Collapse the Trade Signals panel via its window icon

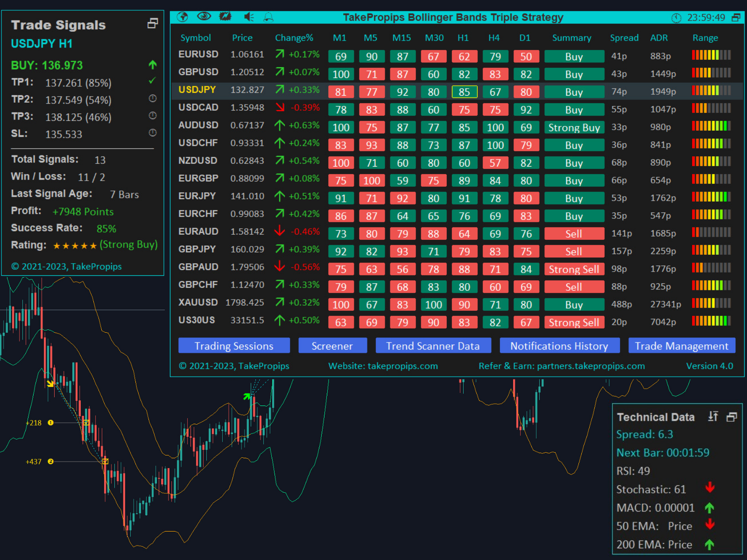152,23
